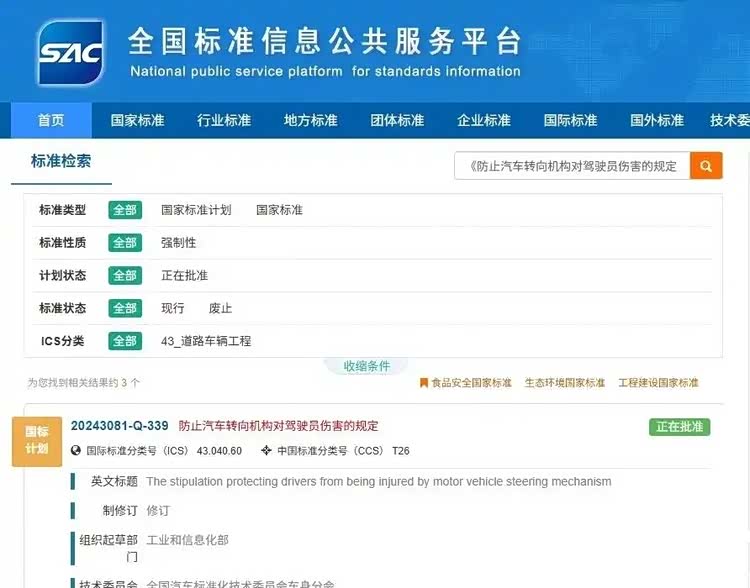Collapse filters with 收缩条件

click(367, 366)
